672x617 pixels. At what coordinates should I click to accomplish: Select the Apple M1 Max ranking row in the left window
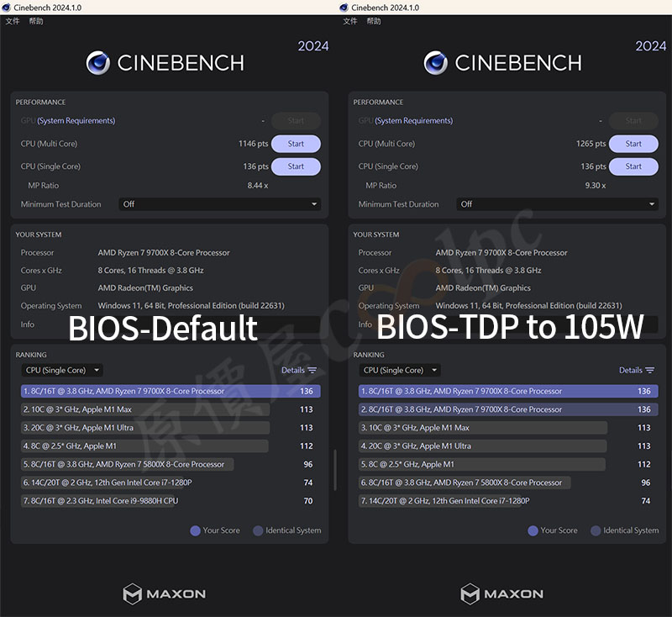171,409
